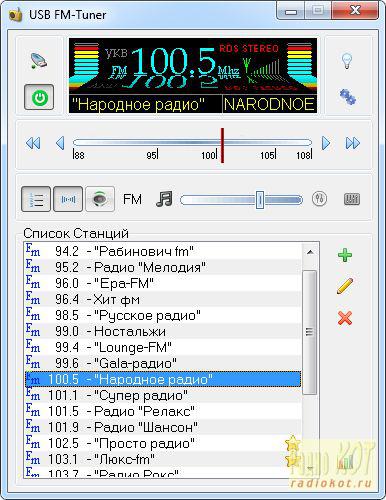The image size is (386, 500).
Task: Close the USB FM-Tuner window
Action: pos(355,11)
